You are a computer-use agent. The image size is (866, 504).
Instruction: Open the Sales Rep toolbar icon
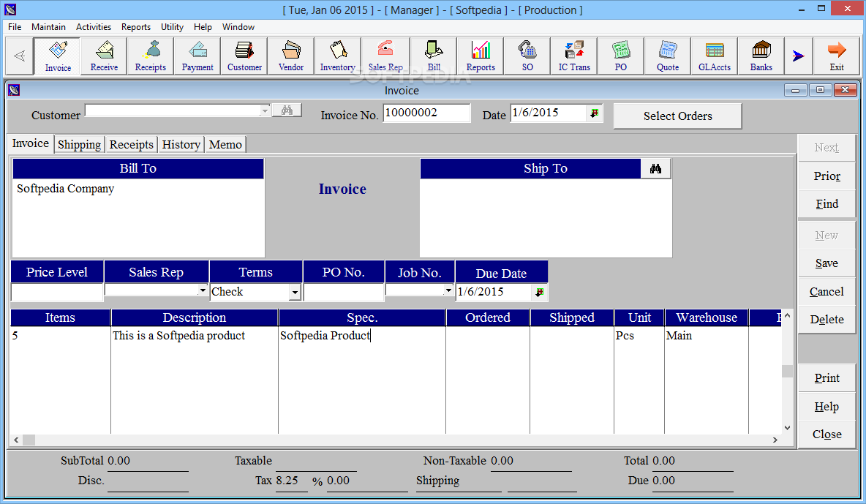pos(385,56)
